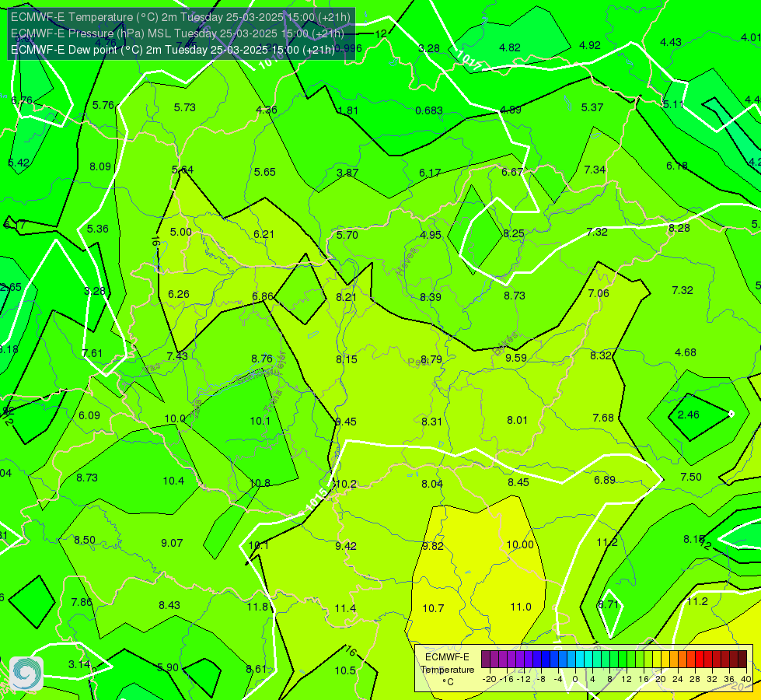Screen dimensions: 761x700
Task: Click the Heves region label
Action: tap(407, 262)
